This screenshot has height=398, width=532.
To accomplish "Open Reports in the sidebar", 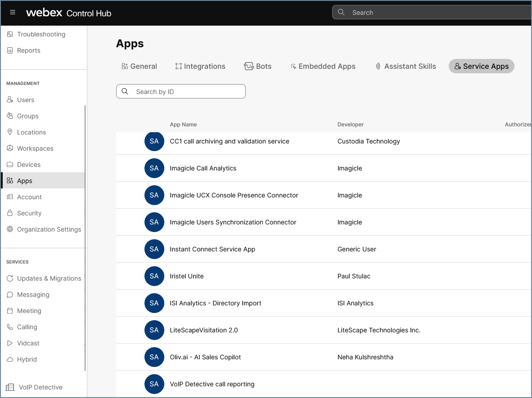I will pos(28,50).
